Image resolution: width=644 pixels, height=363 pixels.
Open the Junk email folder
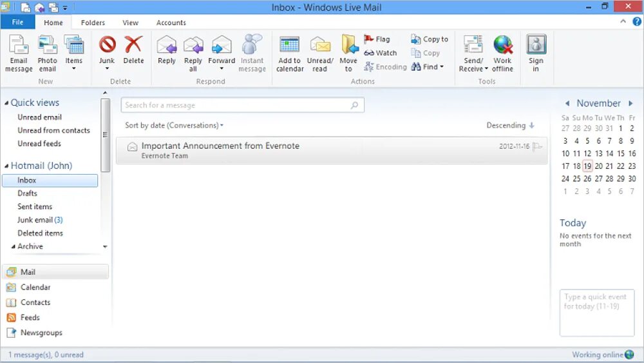(40, 220)
